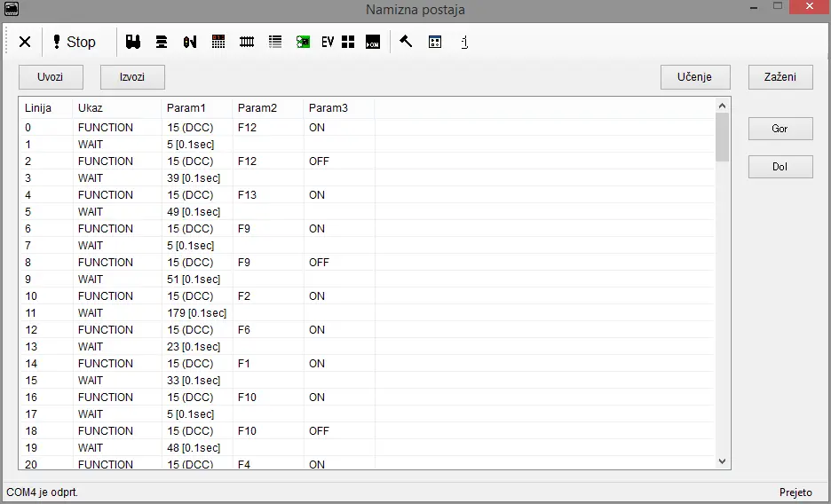The height and width of the screenshot is (504, 831).
Task: Open the COM terminal icon
Action: [373, 42]
